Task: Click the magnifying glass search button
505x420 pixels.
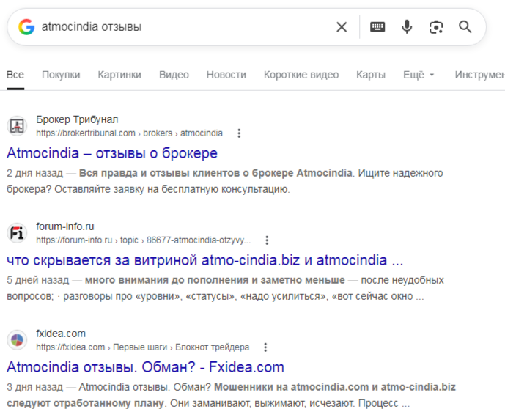Action: pyautogui.click(x=465, y=27)
